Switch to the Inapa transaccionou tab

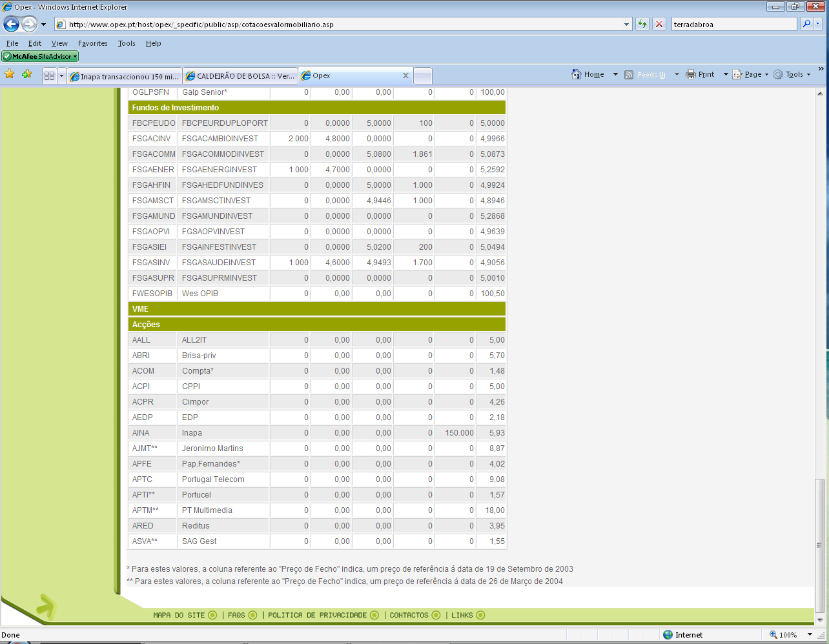point(125,76)
